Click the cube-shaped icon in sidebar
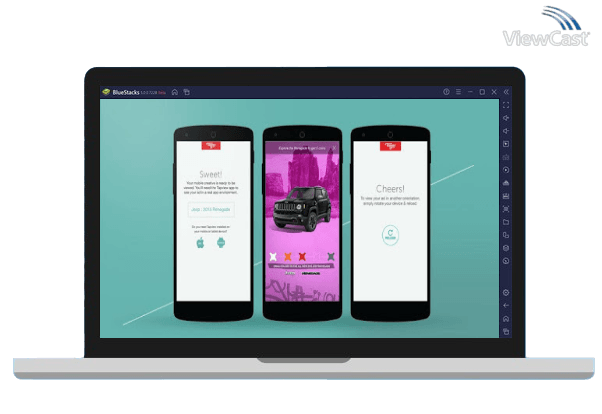The image size is (602, 414). tap(506, 248)
